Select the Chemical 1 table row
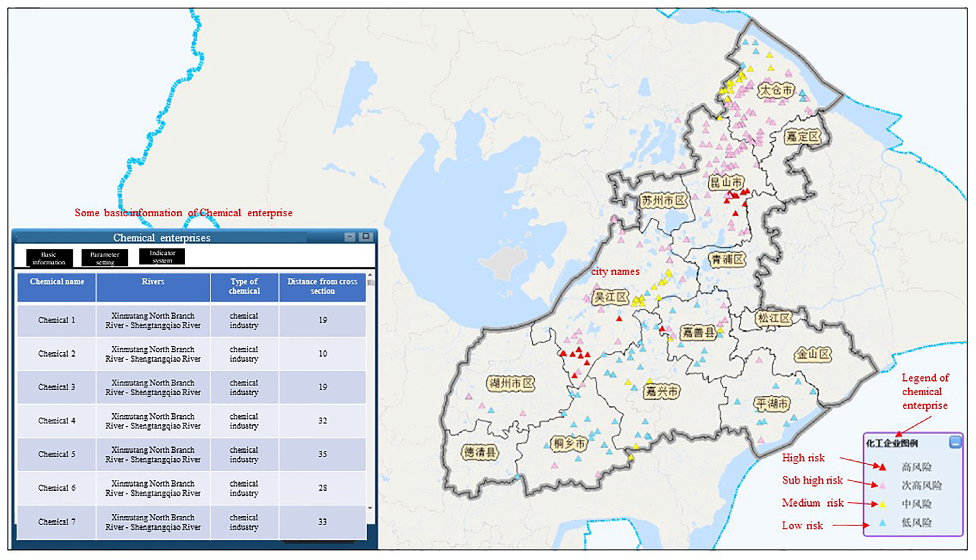The width and height of the screenshot is (976, 560). pyautogui.click(x=57, y=320)
